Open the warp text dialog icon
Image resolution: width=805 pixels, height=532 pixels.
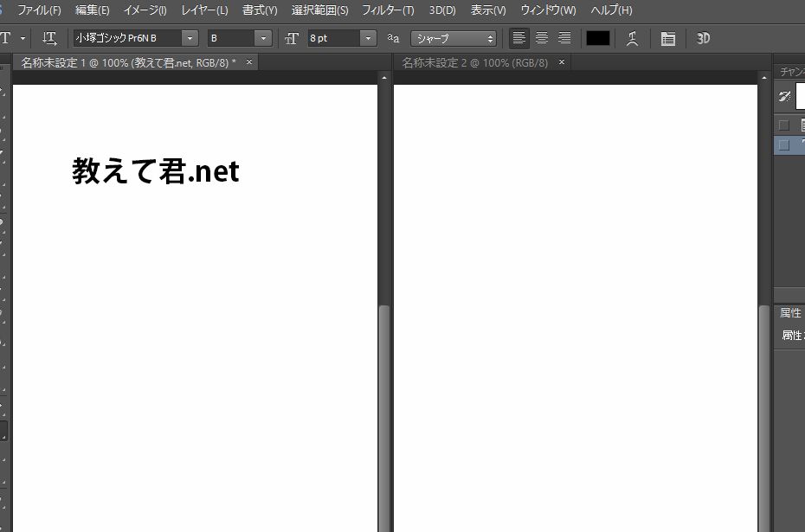[x=633, y=38]
